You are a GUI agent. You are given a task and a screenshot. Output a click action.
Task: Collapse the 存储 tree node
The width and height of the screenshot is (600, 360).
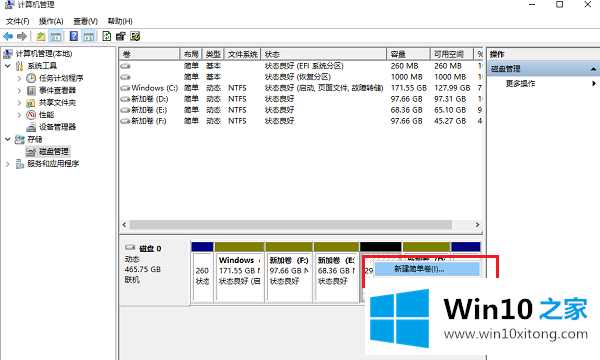click(8, 139)
